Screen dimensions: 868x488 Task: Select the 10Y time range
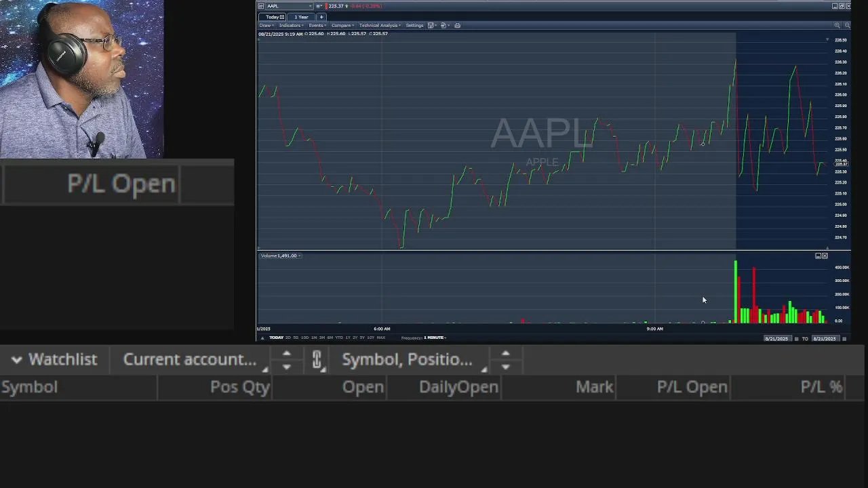[370, 338]
